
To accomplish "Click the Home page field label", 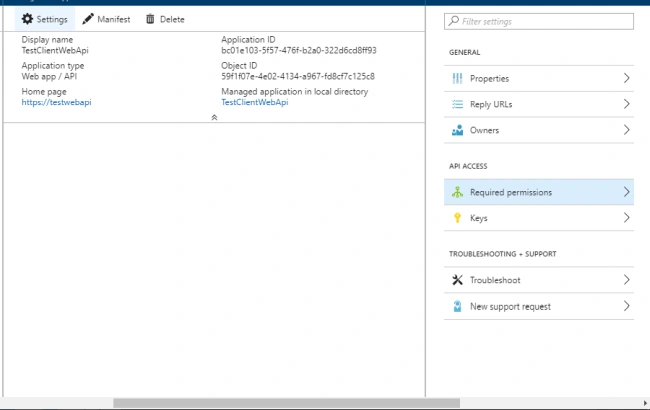I will click(x=44, y=92).
